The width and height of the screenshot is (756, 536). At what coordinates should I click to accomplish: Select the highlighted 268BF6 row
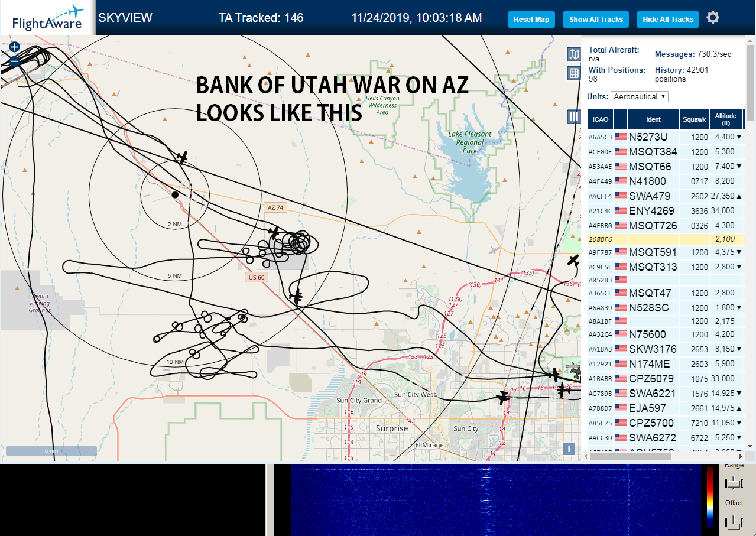tap(666, 239)
